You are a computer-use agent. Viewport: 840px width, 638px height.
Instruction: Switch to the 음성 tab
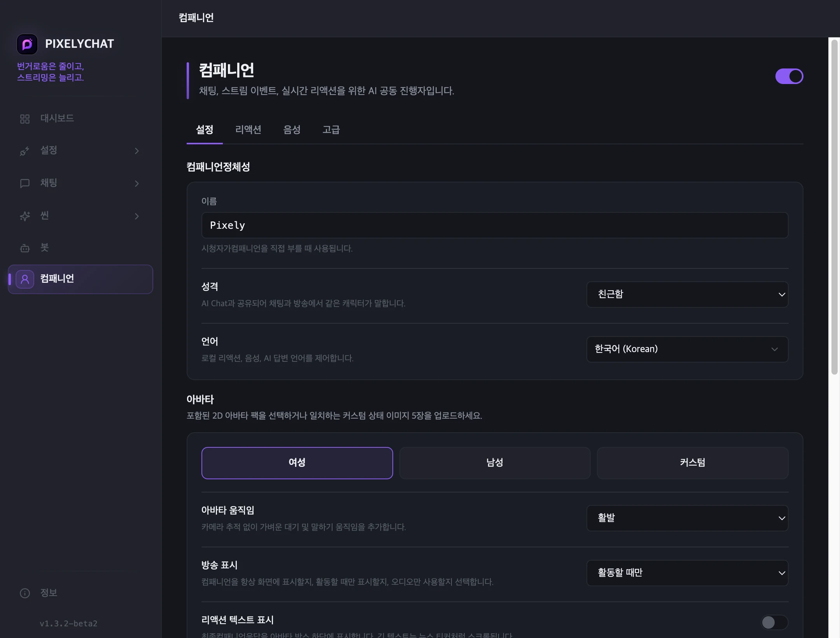(292, 130)
